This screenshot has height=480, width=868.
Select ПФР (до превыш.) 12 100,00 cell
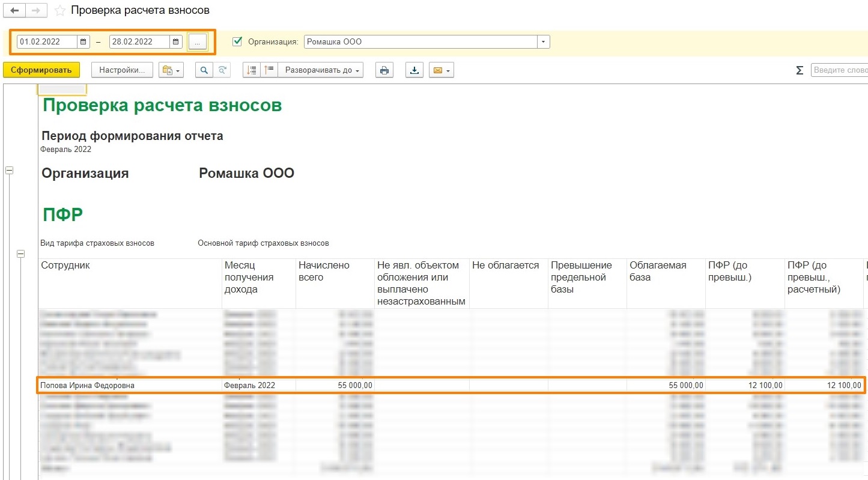point(745,385)
